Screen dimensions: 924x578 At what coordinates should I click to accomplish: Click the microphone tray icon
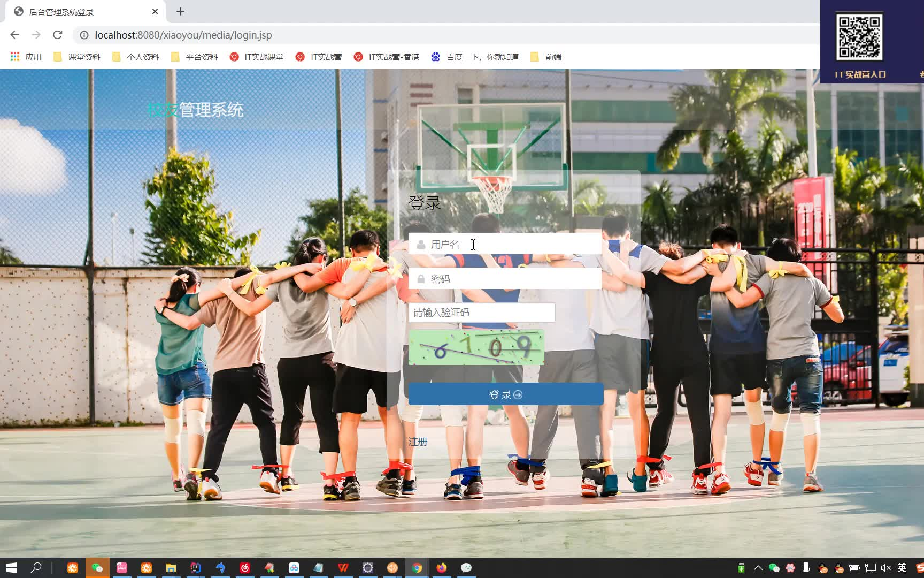(x=806, y=568)
